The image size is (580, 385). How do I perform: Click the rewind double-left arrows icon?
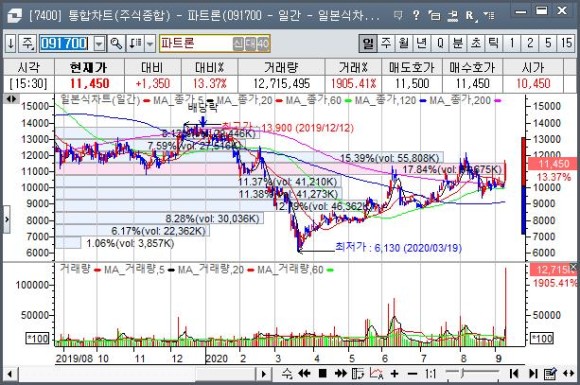[304, 374]
